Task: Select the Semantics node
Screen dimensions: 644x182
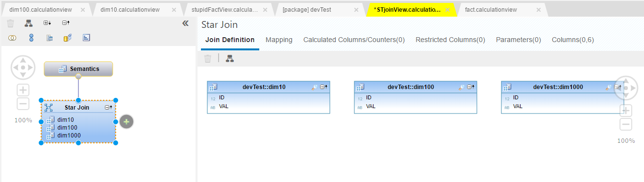Action: coord(78,69)
